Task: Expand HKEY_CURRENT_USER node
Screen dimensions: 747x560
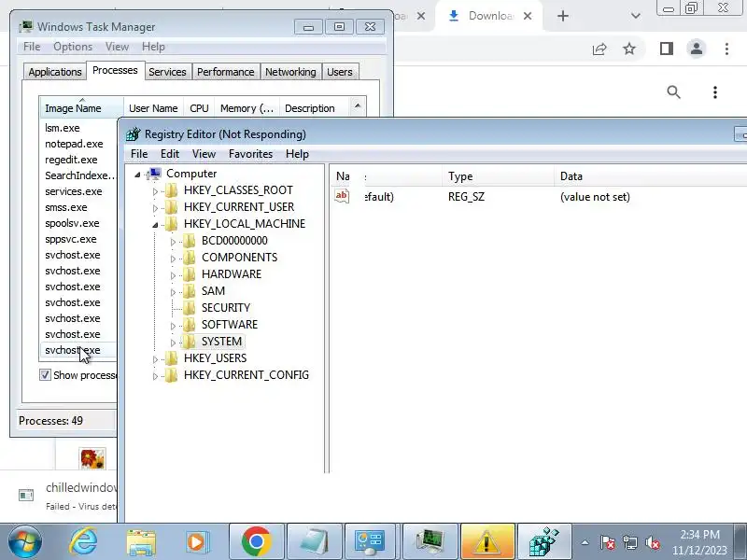Action: pyautogui.click(x=155, y=208)
